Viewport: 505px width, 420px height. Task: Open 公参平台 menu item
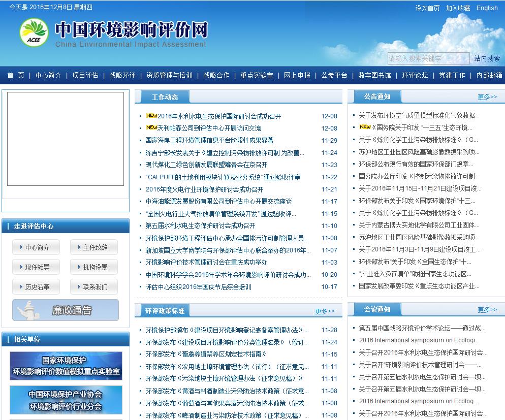click(334, 75)
